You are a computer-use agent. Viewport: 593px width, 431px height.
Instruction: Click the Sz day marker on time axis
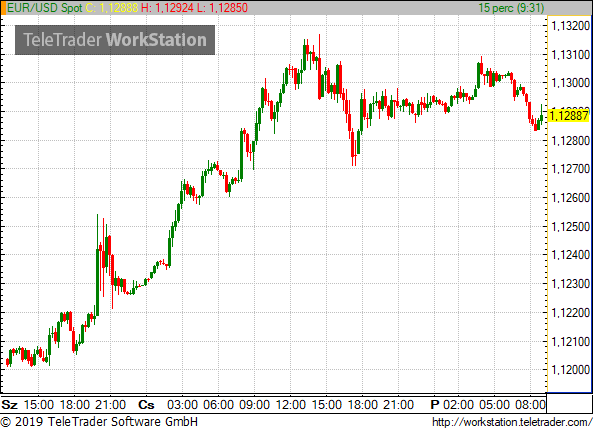click(9, 405)
